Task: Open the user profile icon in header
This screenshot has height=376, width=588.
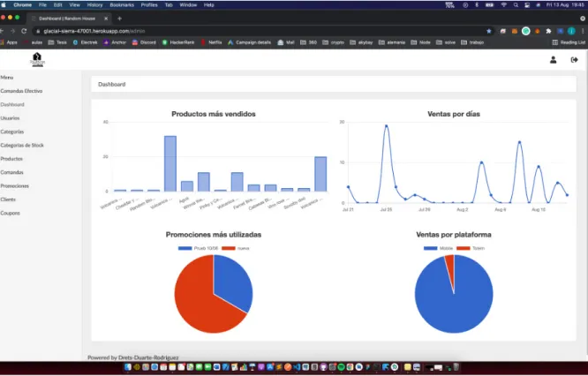Action: tap(553, 60)
